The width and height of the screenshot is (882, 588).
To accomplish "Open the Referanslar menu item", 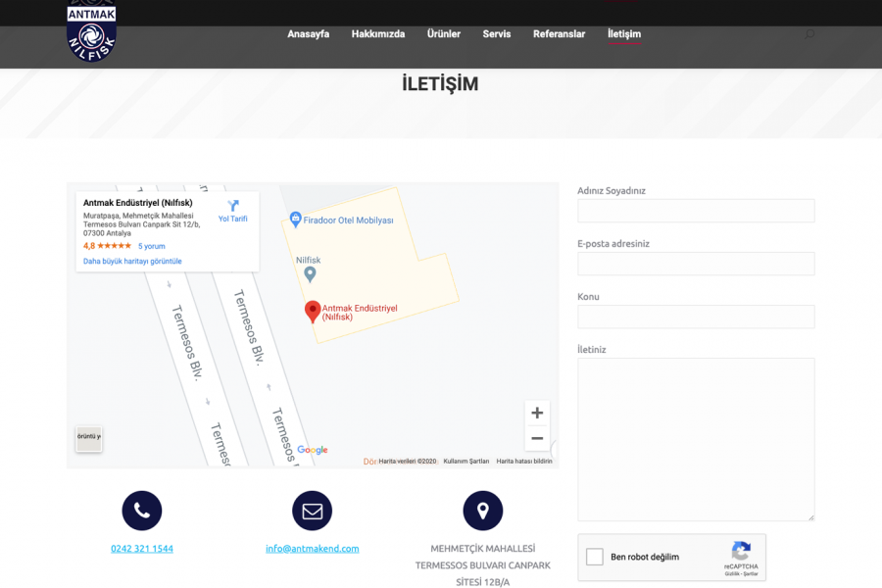I will [x=559, y=34].
